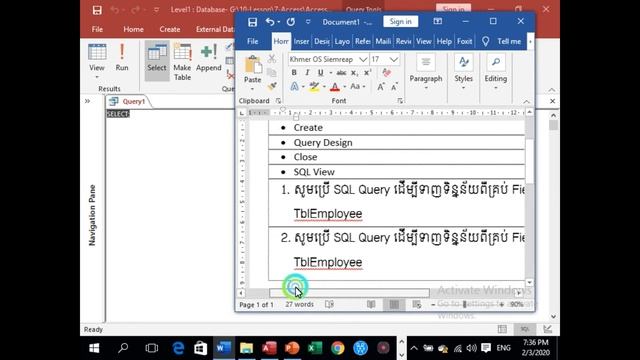Open the Access Create tab
This screenshot has width=640, height=360.
coord(170,29)
